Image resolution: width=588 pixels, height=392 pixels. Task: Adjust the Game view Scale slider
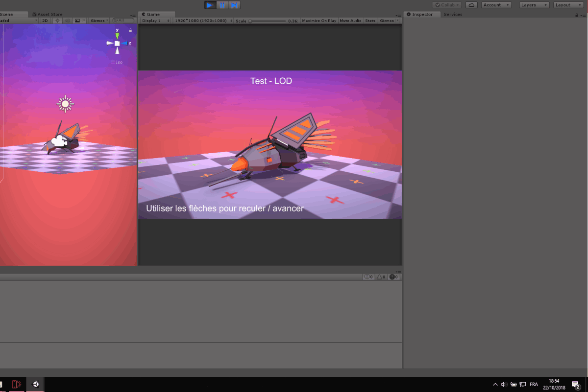268,21
